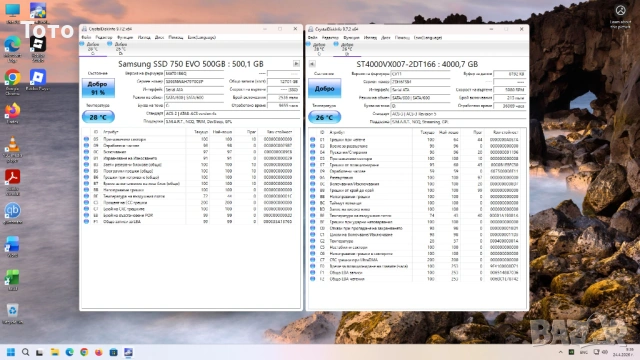Open Помощ menu in Samsung window

(x=176, y=38)
